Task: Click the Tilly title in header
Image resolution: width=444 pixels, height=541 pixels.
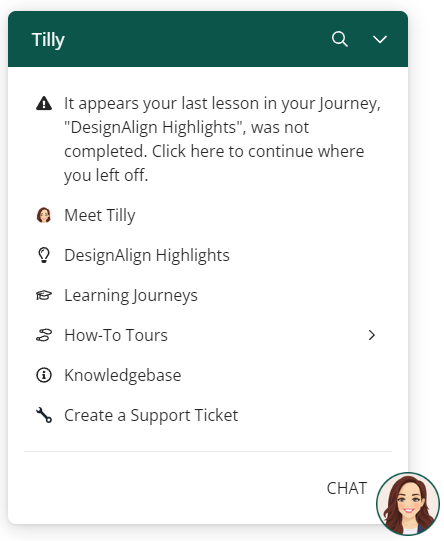Action: [48, 40]
